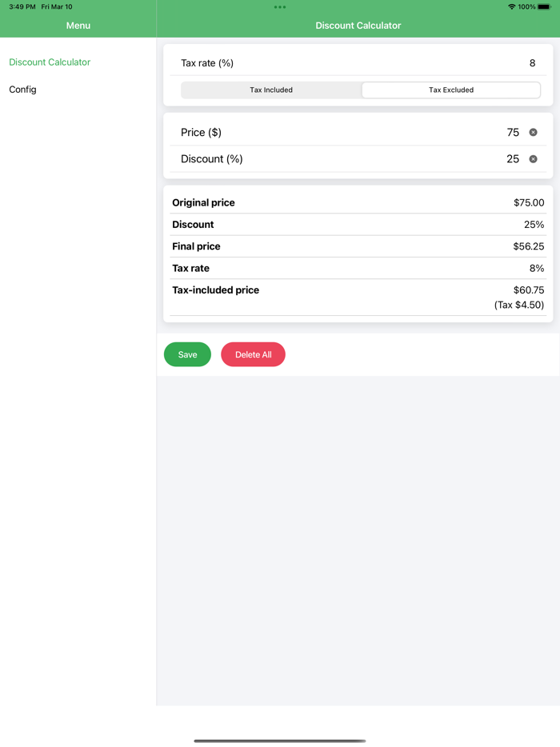Screen dimensions: 560x747
Task: Select the Tax Included option
Action: [270, 90]
